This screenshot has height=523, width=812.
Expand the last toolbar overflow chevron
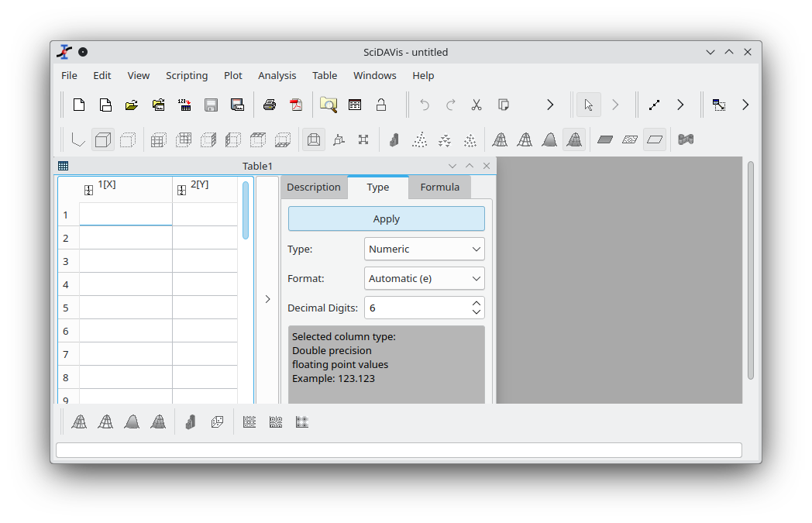point(745,105)
